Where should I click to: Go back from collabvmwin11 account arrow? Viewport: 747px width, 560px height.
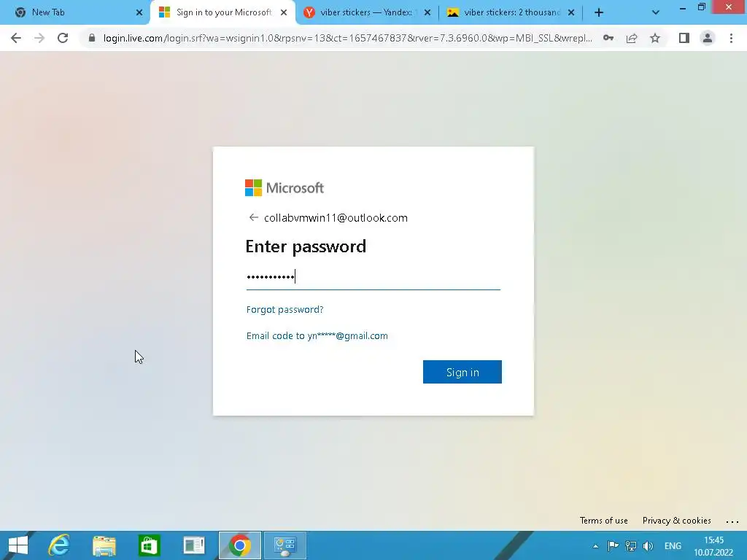[253, 217]
